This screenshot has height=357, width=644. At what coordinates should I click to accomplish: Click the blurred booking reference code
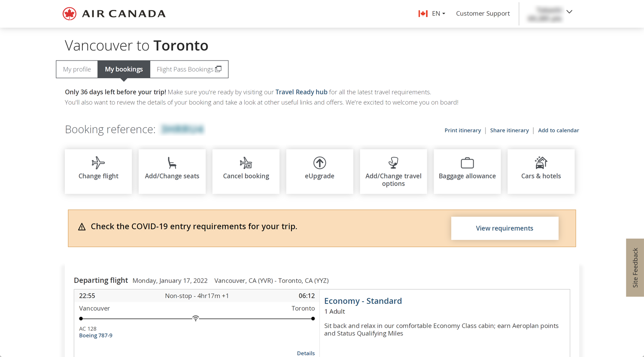[182, 129]
